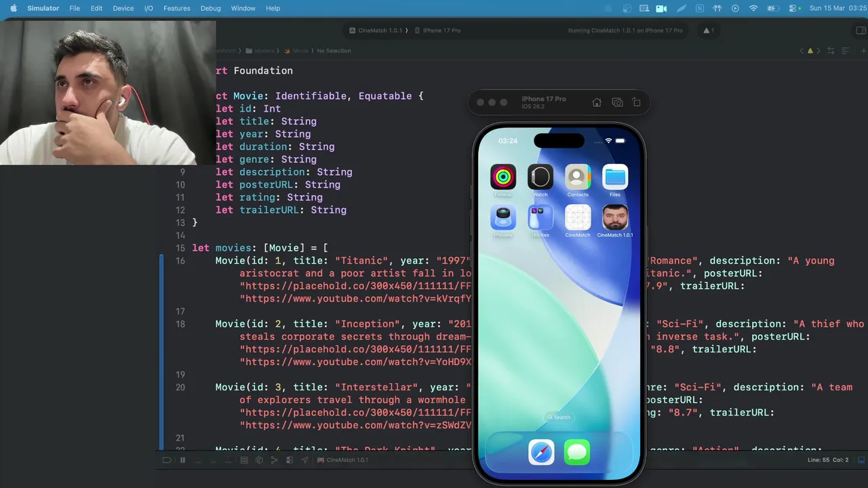Launch the CineMatch app with the grid icon
Image resolution: width=868 pixels, height=488 pixels.
(578, 218)
